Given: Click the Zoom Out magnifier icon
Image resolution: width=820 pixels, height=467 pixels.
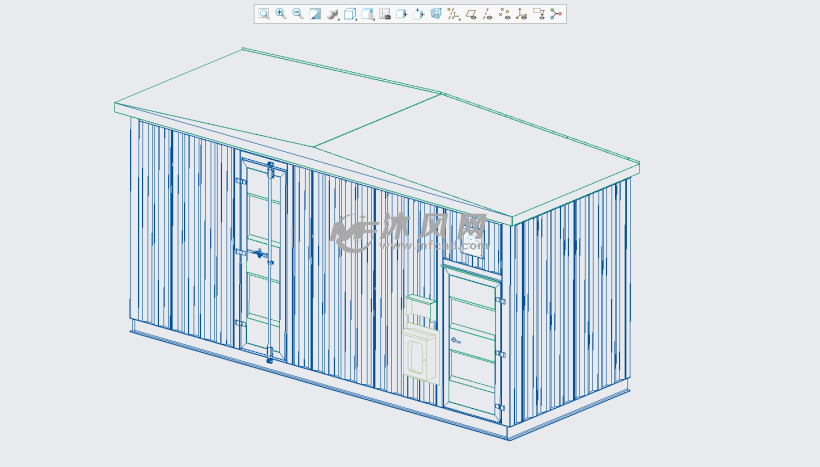Looking at the screenshot, I should point(298,14).
